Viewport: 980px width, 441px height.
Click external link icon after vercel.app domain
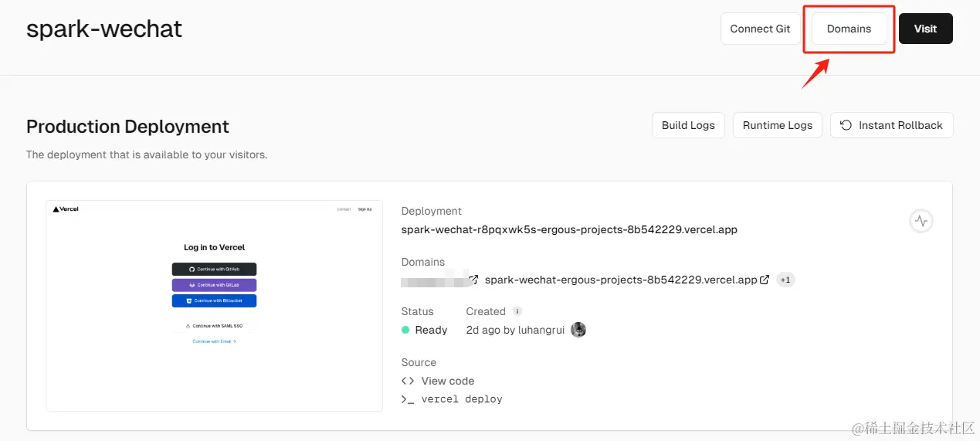765,280
